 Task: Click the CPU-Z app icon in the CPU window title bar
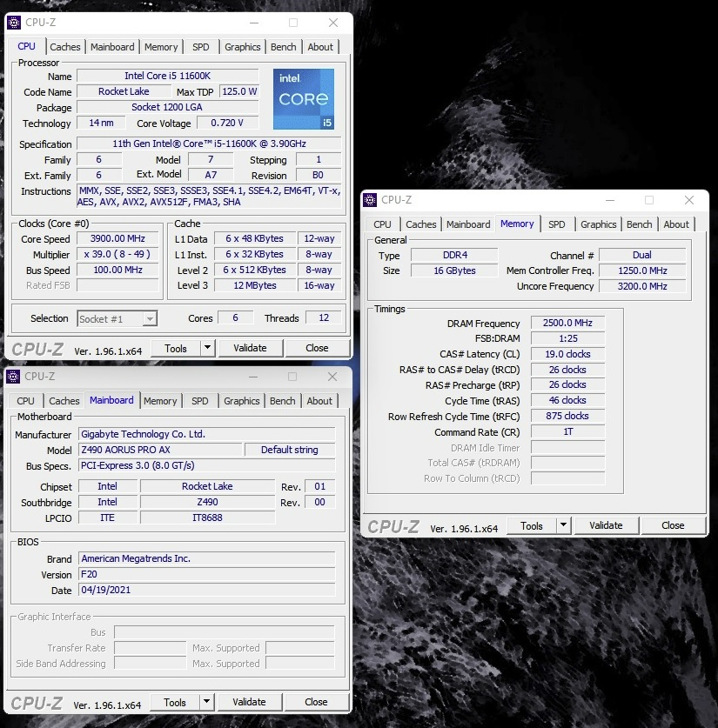(x=14, y=23)
